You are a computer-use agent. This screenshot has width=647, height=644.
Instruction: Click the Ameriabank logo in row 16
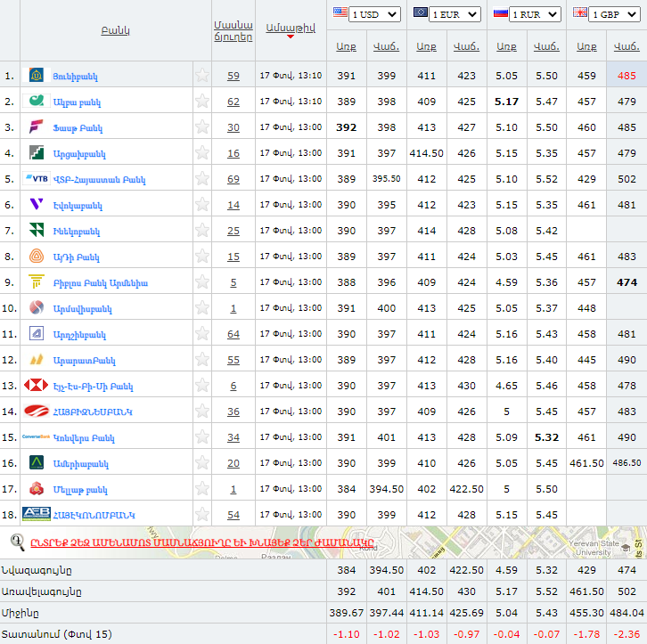[37, 462]
